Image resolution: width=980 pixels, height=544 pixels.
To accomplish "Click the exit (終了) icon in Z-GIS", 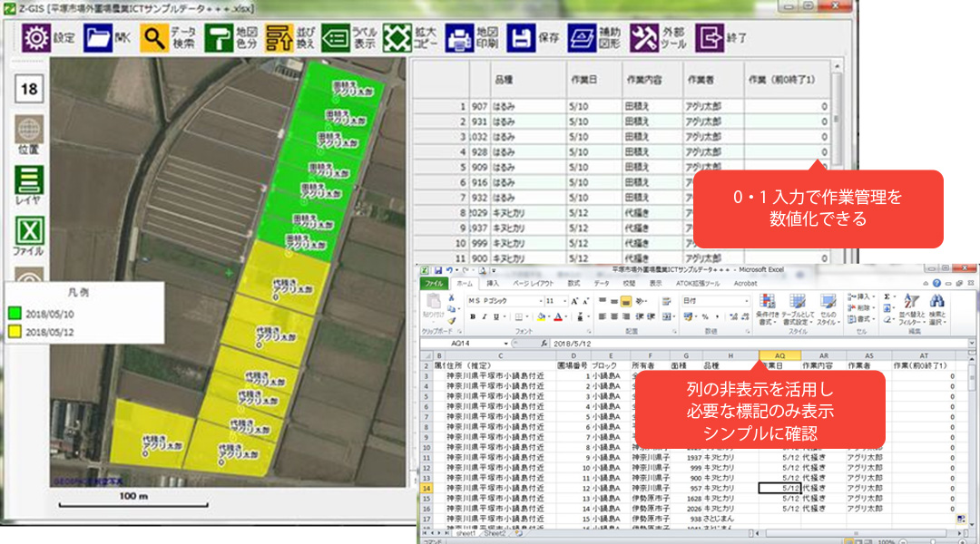I will pyautogui.click(x=710, y=38).
